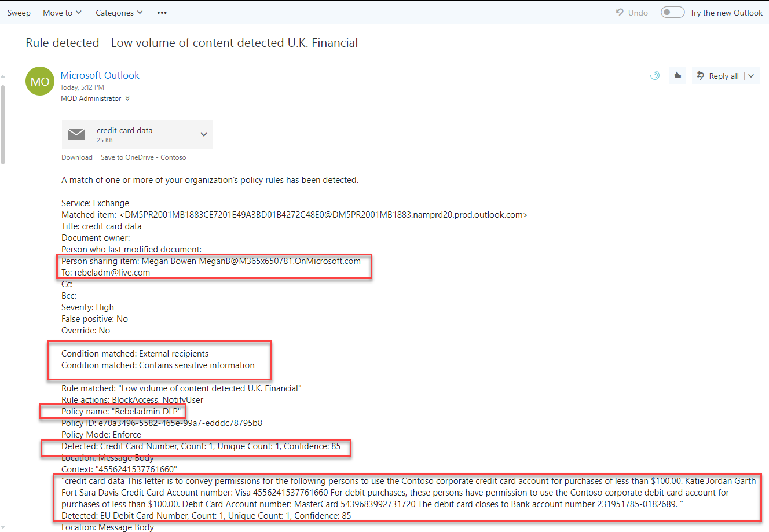This screenshot has height=532, width=769.
Task: Open the Move to dropdown
Action: [62, 13]
